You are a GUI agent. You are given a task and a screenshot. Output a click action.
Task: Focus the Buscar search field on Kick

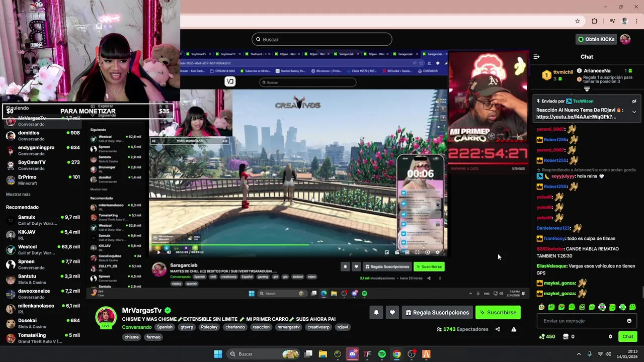point(322,39)
